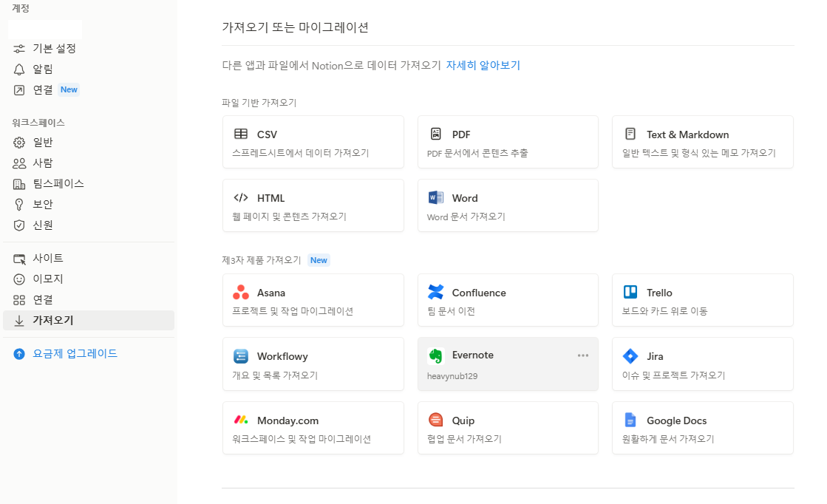827x504 pixels.
Task: Click Evernote account heavynub129 text
Action: [x=452, y=376]
